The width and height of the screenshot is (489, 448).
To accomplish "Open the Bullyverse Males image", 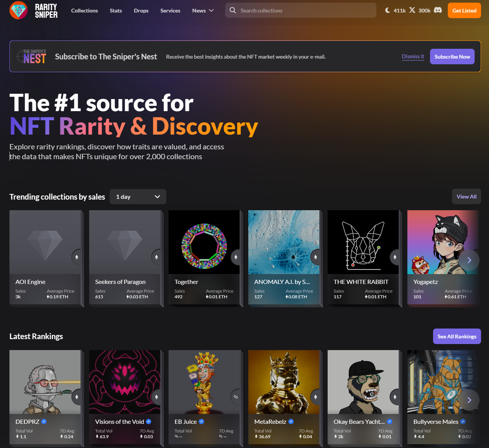I will (x=443, y=382).
